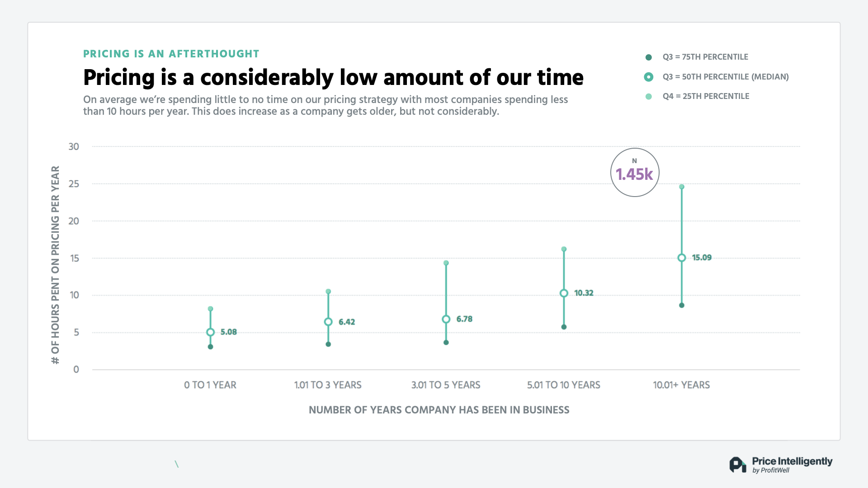Select the 6.42 median marker
Viewport: 868px width, 488px height.
pyautogui.click(x=328, y=322)
